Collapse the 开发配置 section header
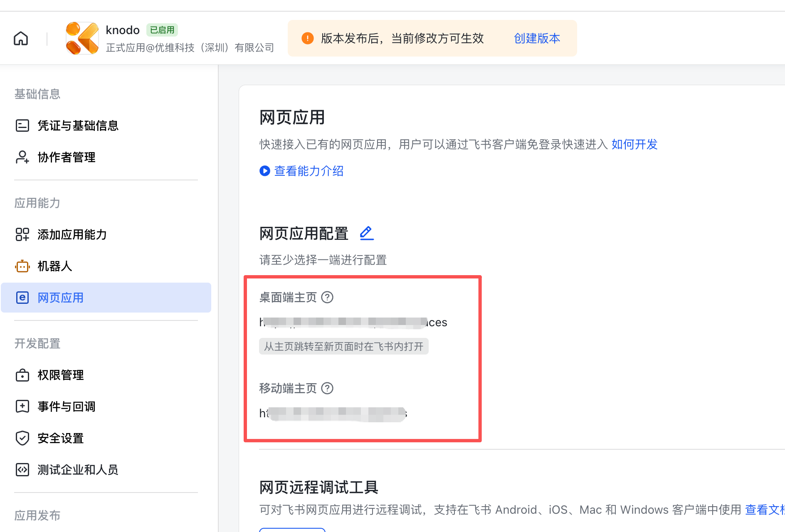Screen dimensions: 785x532 (x=37, y=344)
